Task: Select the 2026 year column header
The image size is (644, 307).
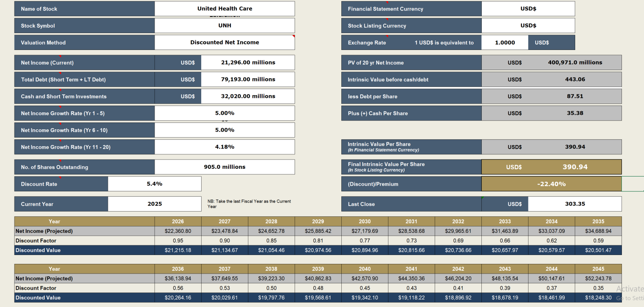Action: [x=178, y=221]
